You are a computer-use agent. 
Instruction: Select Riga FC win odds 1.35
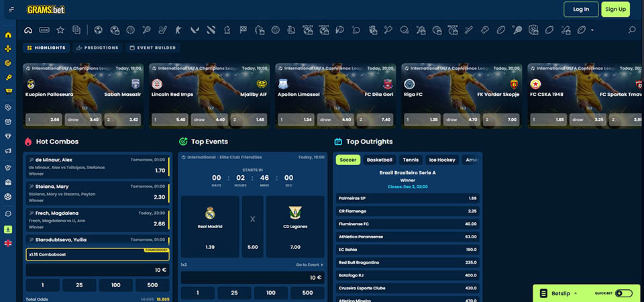422,119
